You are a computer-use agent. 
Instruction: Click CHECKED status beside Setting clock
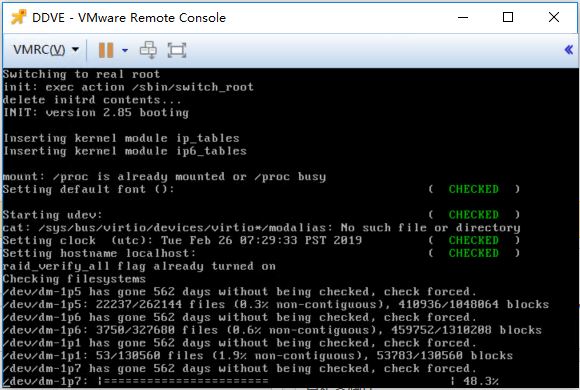[473, 240]
